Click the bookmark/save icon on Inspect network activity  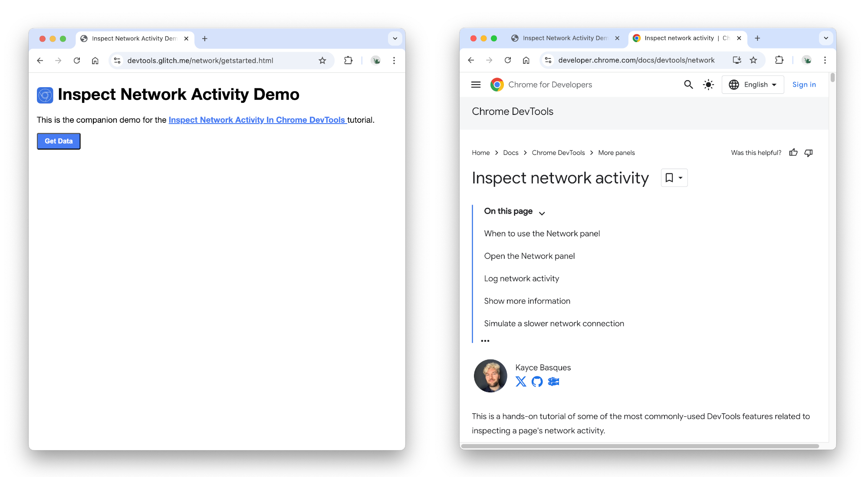tap(669, 177)
